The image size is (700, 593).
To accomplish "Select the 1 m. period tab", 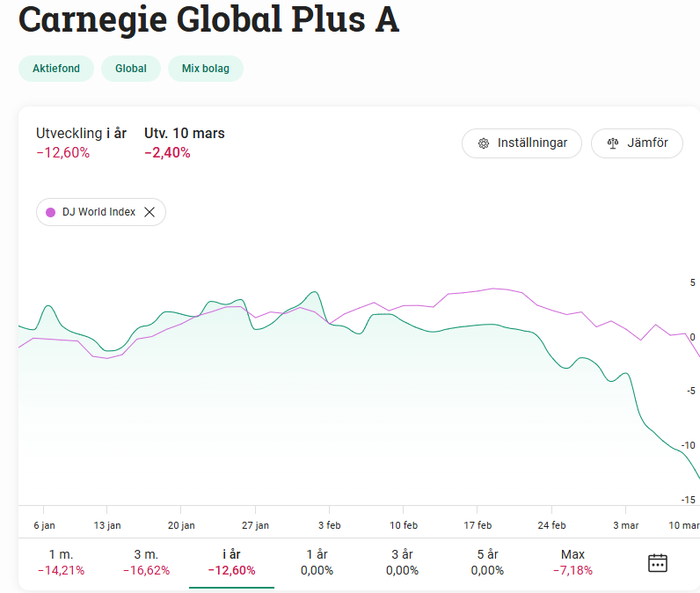I will coord(61,562).
